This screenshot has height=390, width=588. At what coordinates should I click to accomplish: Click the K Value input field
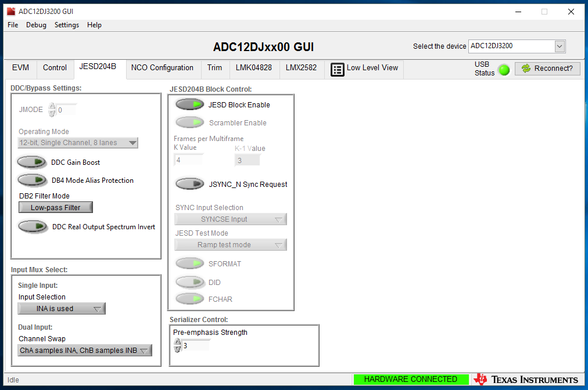[x=188, y=160]
